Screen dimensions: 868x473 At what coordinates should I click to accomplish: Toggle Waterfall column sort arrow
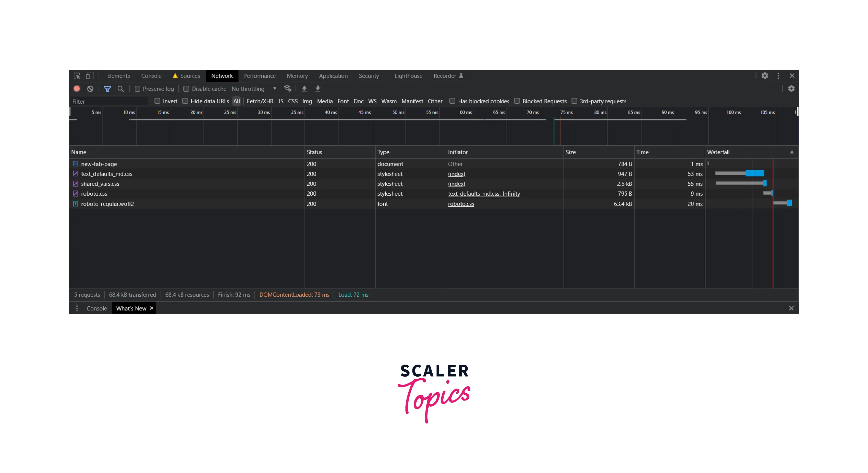coord(791,152)
